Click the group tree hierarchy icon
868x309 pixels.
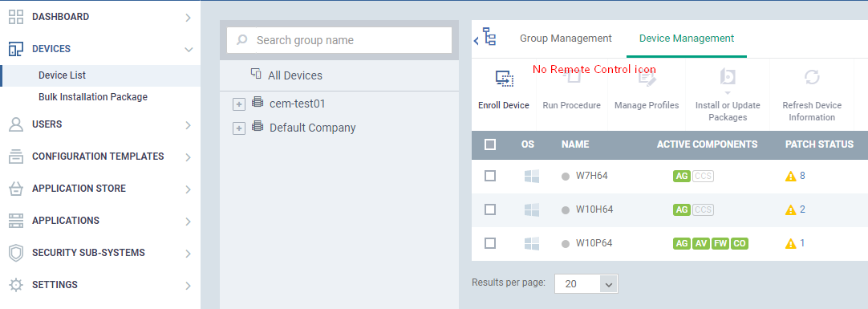click(489, 37)
